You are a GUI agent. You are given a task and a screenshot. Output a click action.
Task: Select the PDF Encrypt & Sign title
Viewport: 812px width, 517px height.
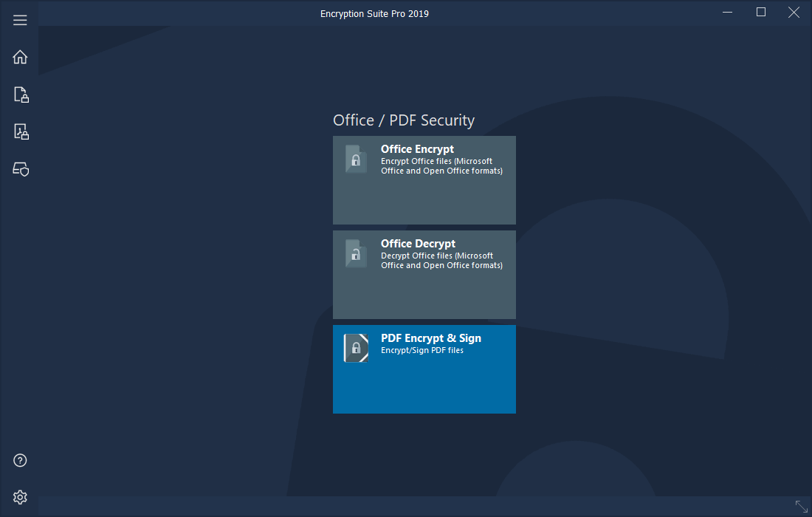(430, 338)
